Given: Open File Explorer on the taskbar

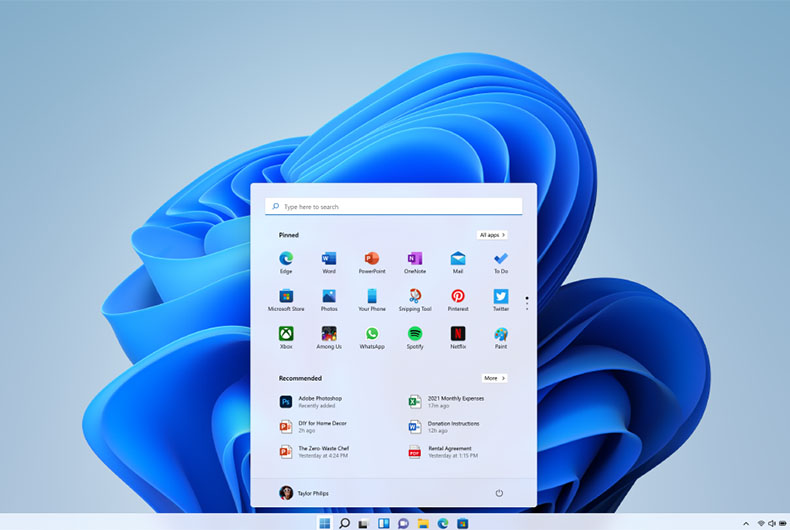Looking at the screenshot, I should [423, 523].
